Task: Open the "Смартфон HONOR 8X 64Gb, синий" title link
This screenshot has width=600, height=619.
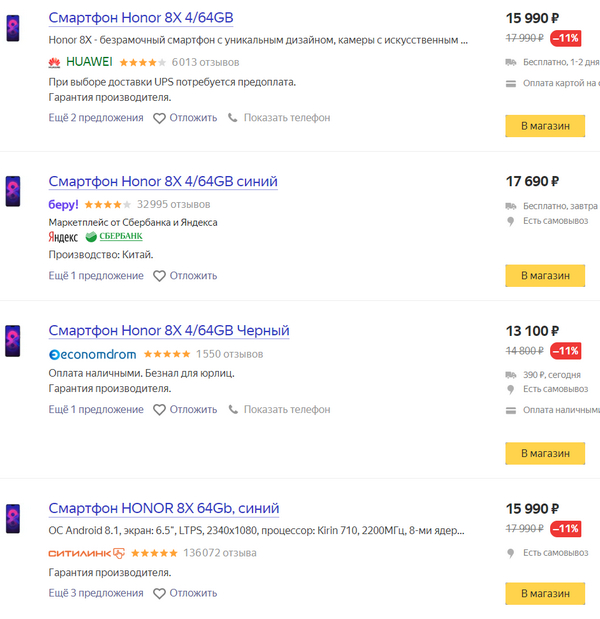Action: tap(164, 508)
